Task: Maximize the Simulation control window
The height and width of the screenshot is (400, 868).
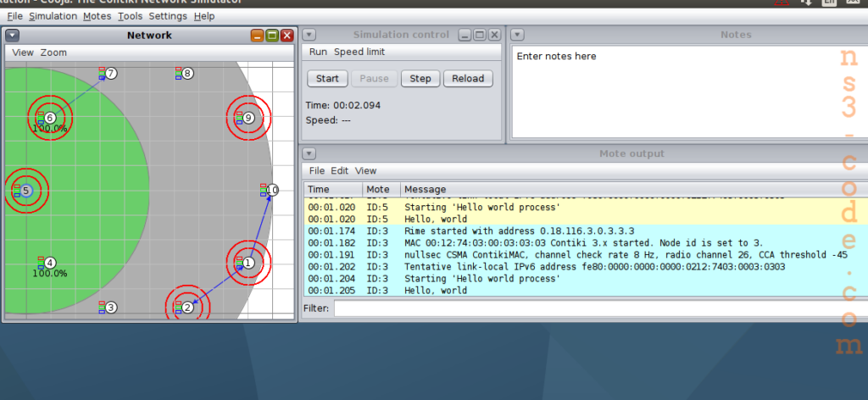Action: coord(480,35)
